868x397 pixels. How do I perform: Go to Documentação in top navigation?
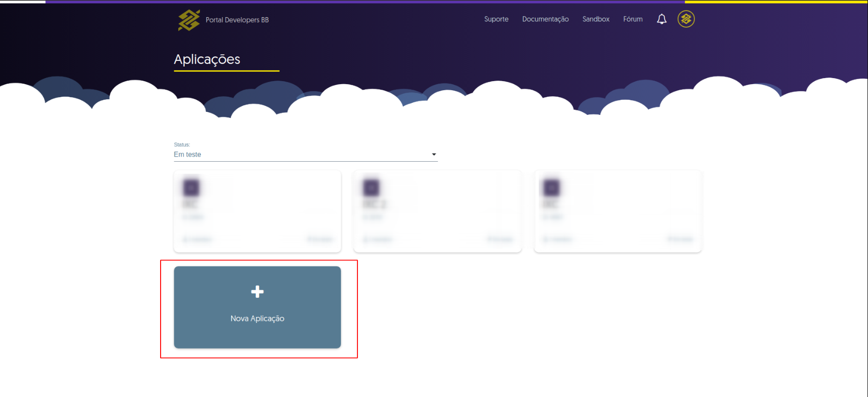click(x=545, y=19)
